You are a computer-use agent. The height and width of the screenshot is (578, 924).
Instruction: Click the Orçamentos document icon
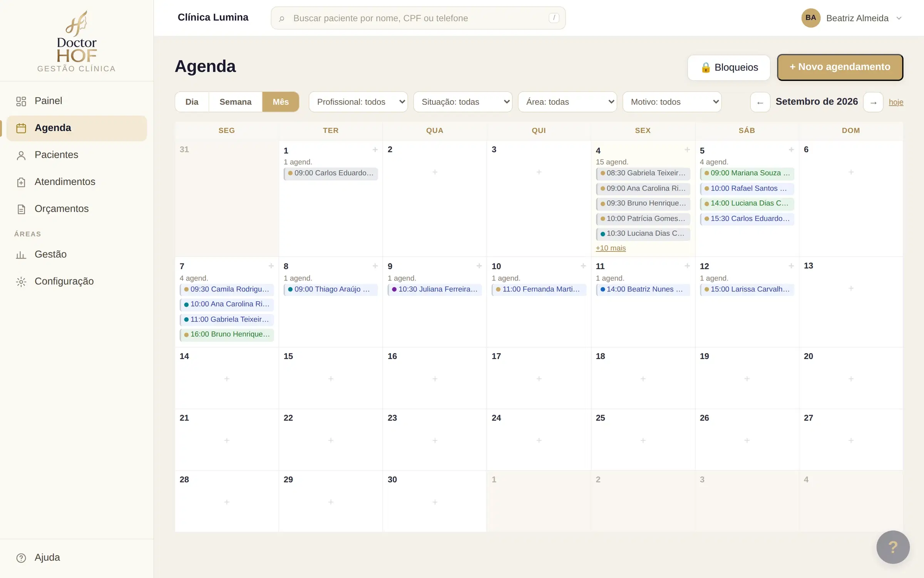21,209
